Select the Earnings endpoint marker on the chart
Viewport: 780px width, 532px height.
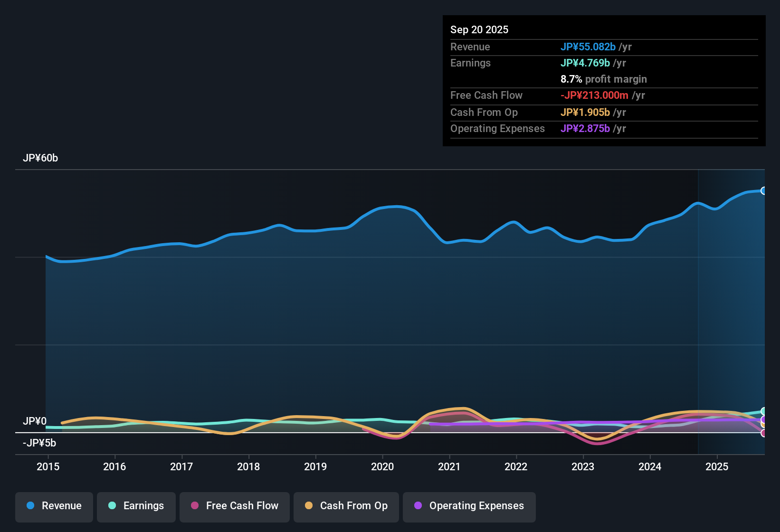point(764,411)
